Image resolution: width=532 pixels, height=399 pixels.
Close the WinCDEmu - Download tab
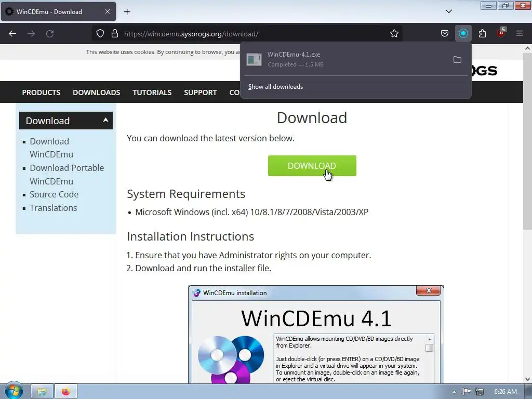[108, 11]
